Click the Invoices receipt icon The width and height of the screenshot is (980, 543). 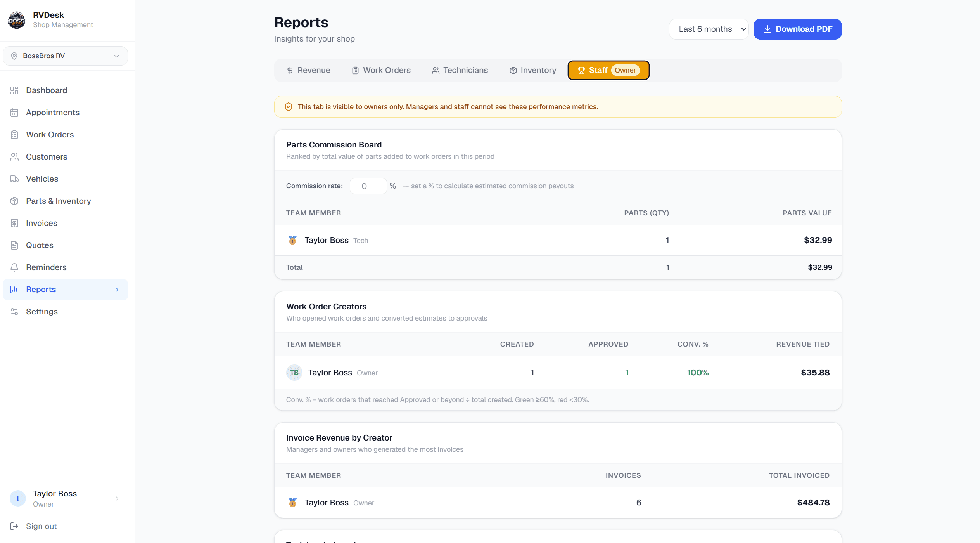(x=14, y=223)
